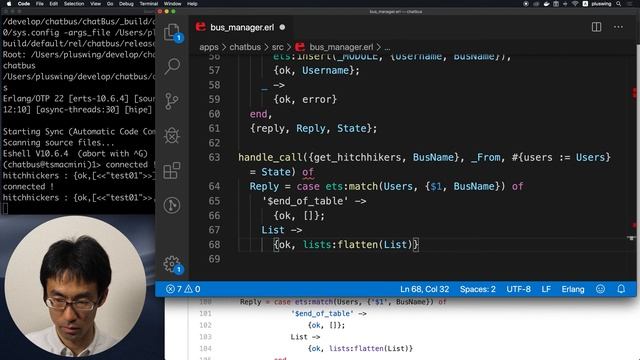Viewport: 640px width, 360px height.
Task: Open the Debug view with the bug icon
Action: click(172, 136)
